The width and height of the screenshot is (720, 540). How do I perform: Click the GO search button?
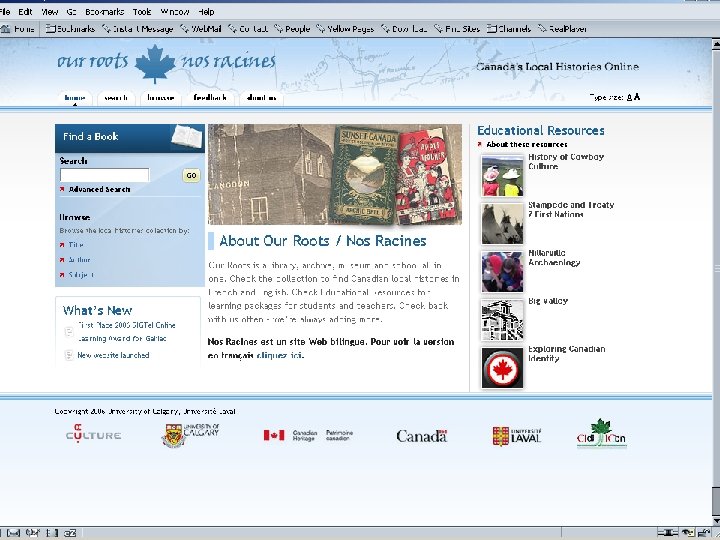(191, 175)
